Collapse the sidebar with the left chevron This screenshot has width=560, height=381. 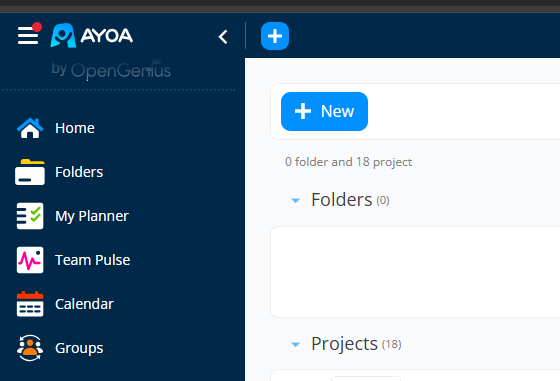click(223, 37)
